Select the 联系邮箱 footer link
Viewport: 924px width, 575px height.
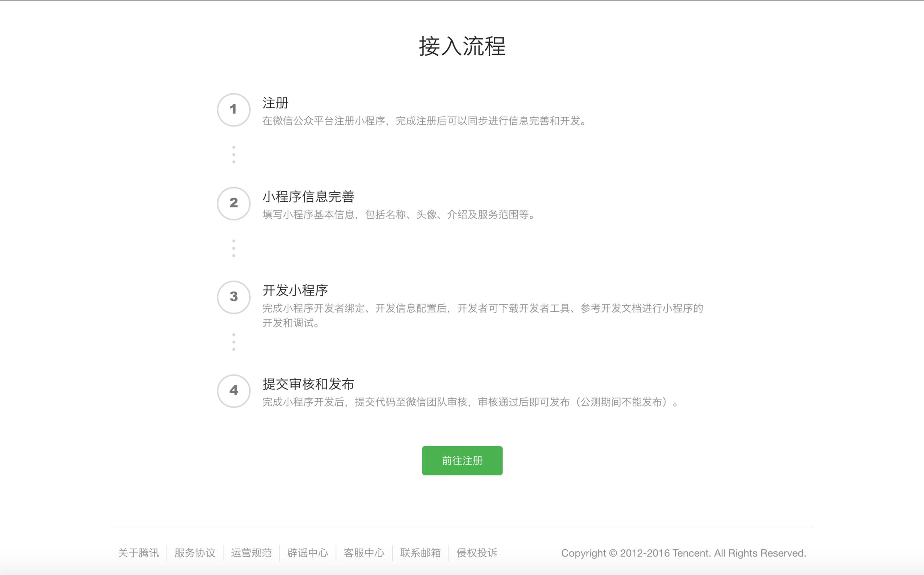point(420,553)
